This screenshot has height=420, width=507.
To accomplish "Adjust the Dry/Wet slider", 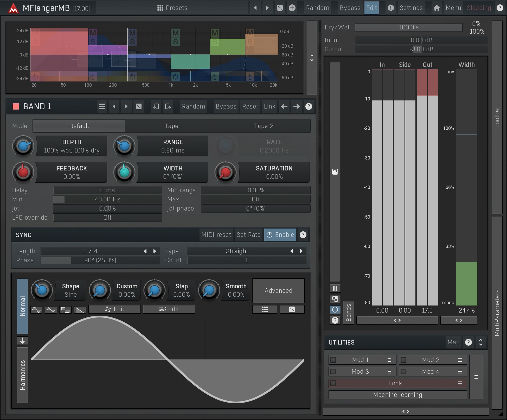I will (408, 27).
